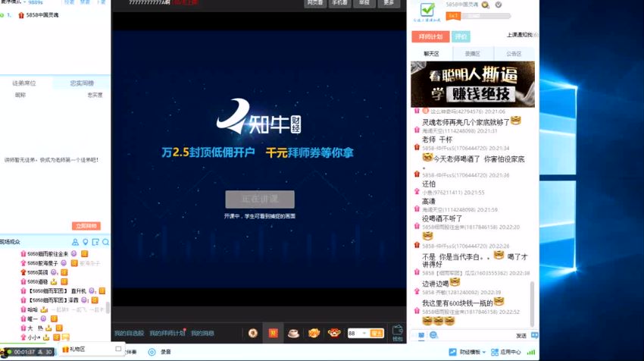The image size is (644, 361).
Task: Select the round coin gift icon
Action: point(253,333)
